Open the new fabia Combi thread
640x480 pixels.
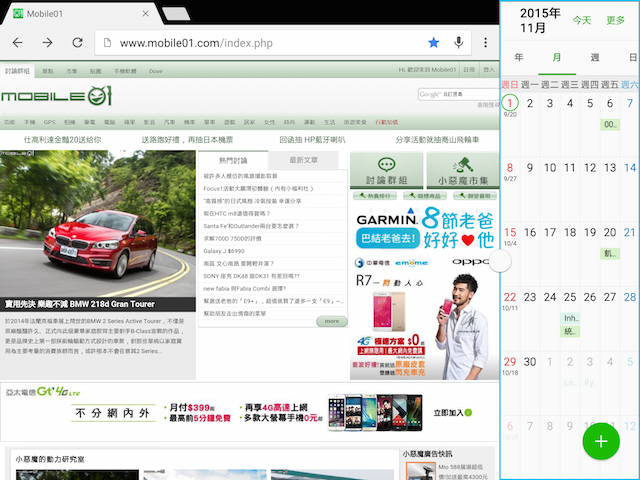pyautogui.click(x=244, y=289)
